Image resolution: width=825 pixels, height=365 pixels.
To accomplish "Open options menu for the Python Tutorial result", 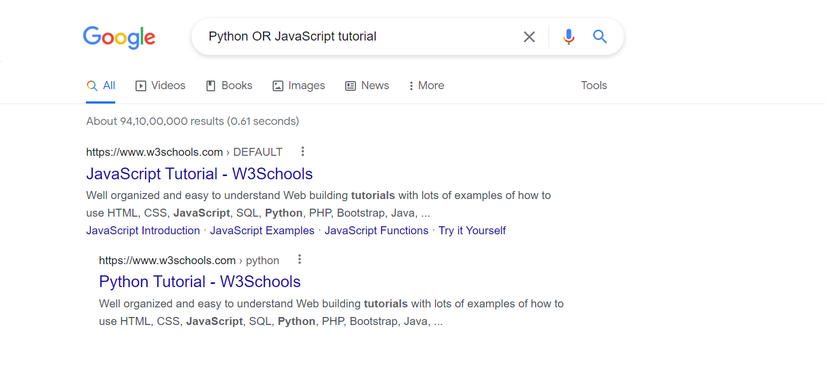I will (x=299, y=260).
